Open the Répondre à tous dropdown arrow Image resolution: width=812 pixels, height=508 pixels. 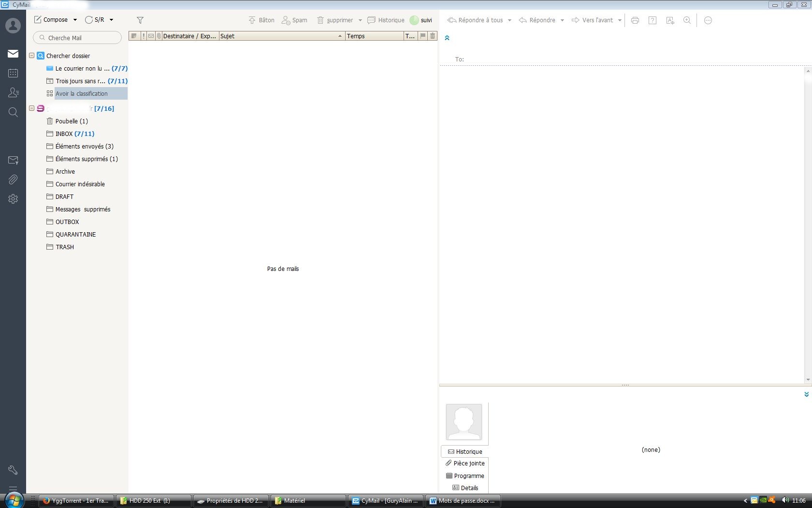coord(509,20)
